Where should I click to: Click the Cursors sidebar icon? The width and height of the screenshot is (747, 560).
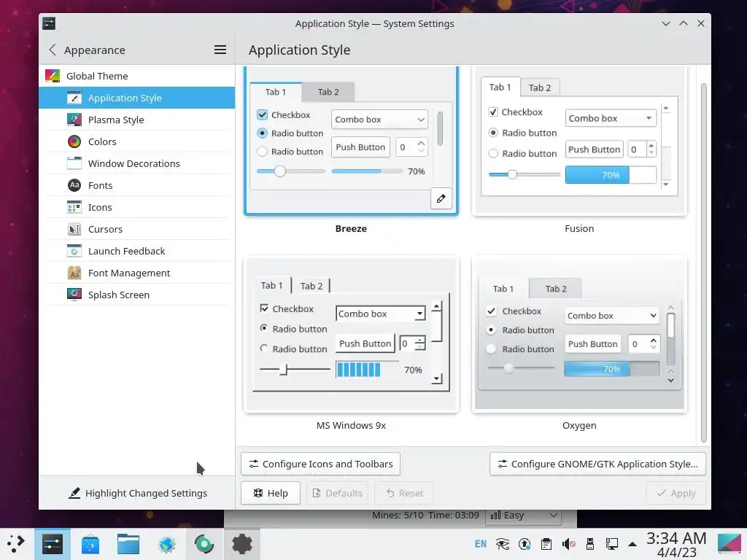tap(74, 229)
